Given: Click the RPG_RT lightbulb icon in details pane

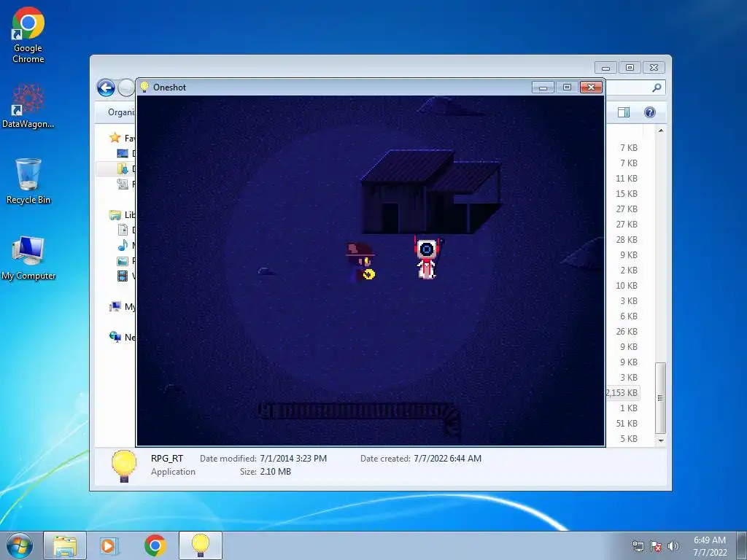Looking at the screenshot, I should coord(124,466).
